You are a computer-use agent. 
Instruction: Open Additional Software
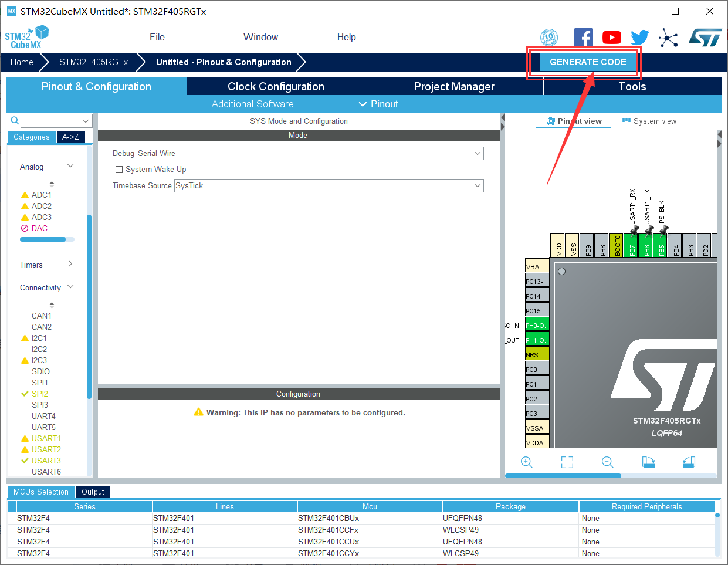click(x=252, y=104)
